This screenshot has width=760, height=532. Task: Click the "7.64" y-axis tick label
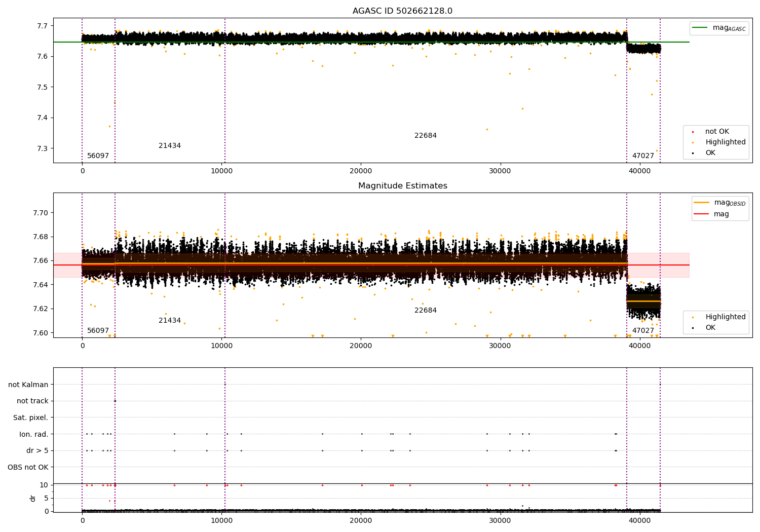pyautogui.click(x=42, y=285)
